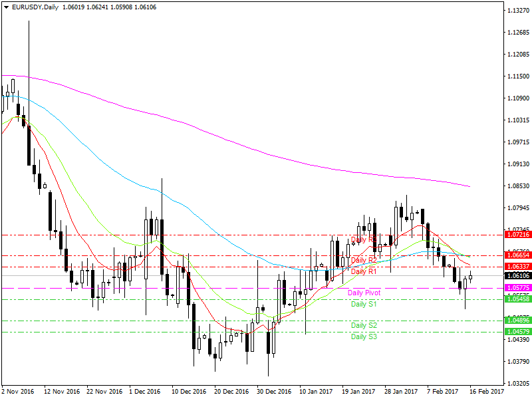
Task: Click the 19 Jan 2017 date label
Action: point(359,392)
